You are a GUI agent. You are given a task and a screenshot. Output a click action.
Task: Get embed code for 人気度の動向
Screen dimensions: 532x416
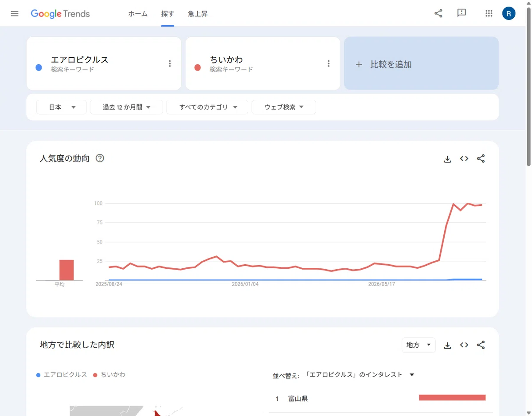point(464,159)
